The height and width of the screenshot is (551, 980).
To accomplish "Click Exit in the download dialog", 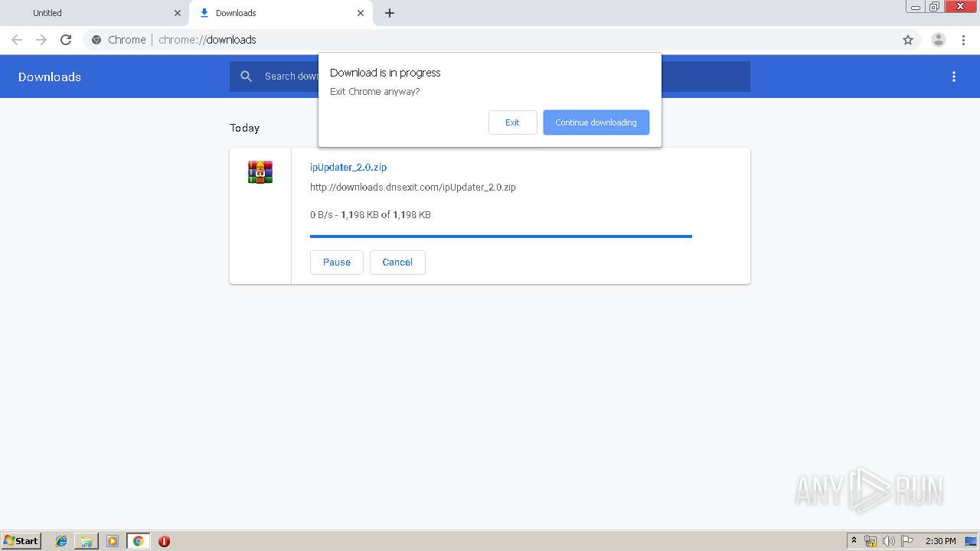I will pos(512,122).
